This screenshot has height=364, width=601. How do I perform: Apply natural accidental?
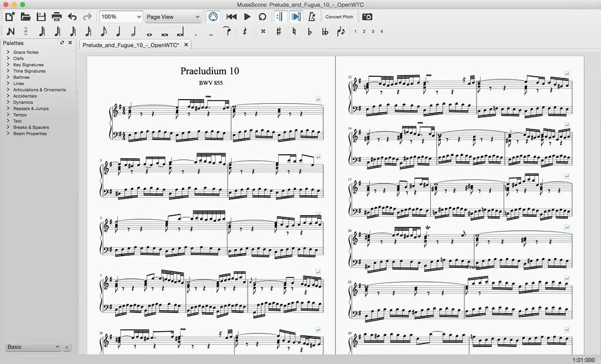(x=294, y=32)
